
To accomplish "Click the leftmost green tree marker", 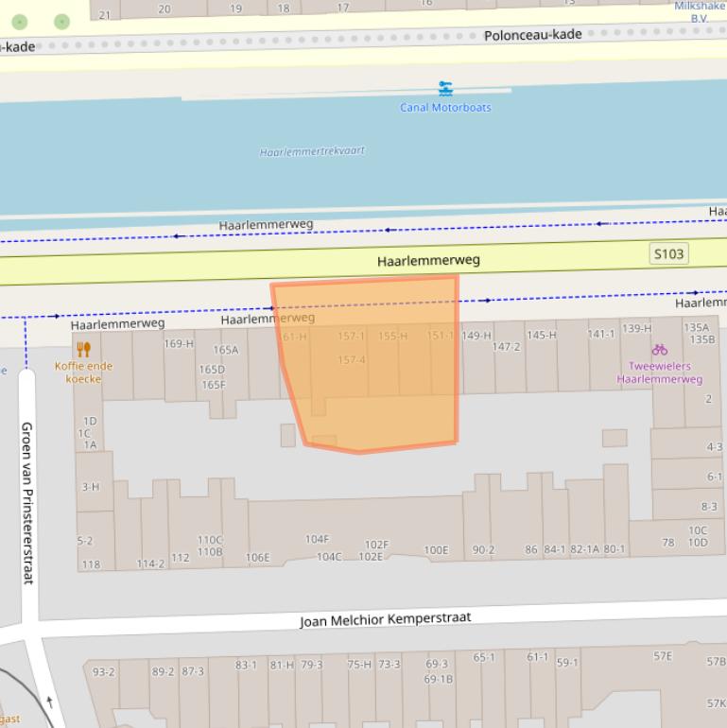I will pyautogui.click(x=21, y=21).
